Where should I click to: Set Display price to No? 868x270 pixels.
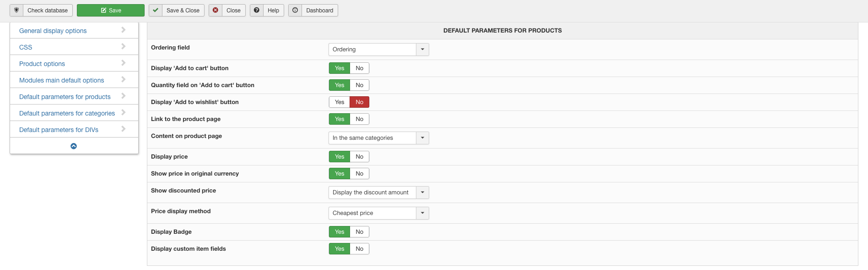(359, 157)
